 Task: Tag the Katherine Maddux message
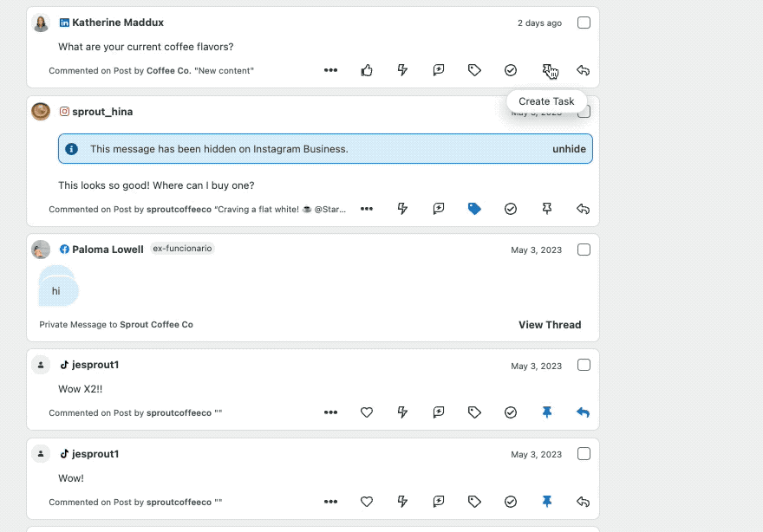(474, 70)
